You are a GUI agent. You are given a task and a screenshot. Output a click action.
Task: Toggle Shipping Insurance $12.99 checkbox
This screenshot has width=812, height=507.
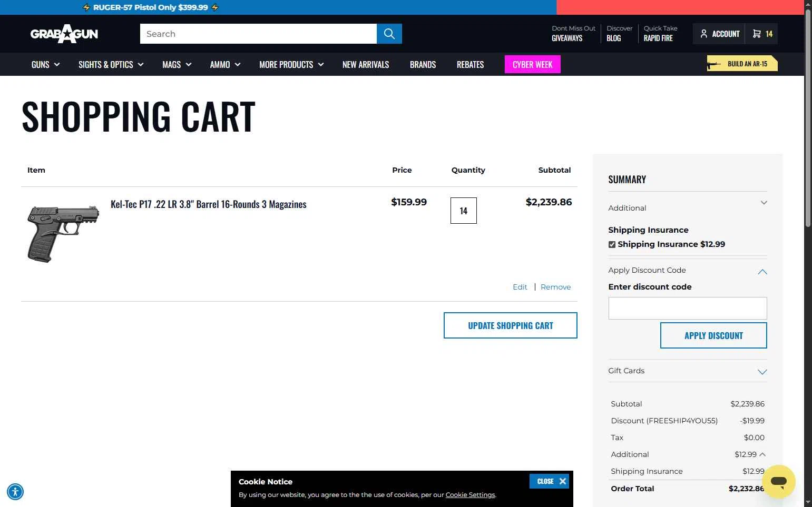[x=612, y=244]
